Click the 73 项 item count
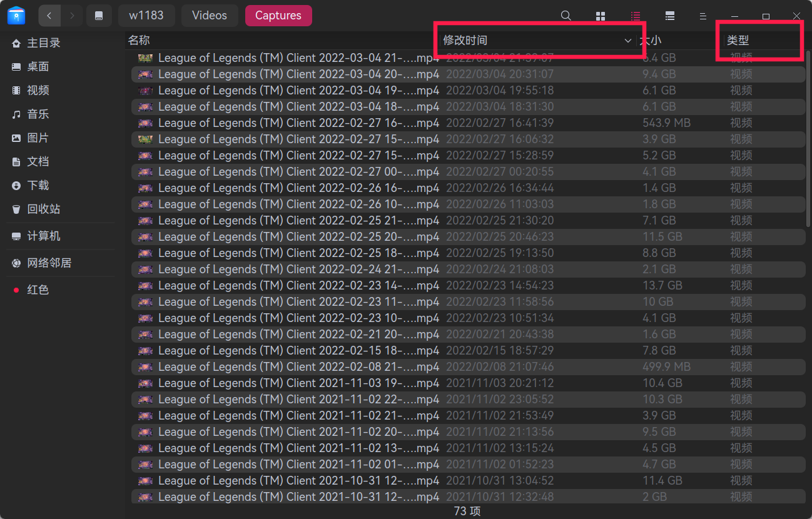 tap(467, 511)
